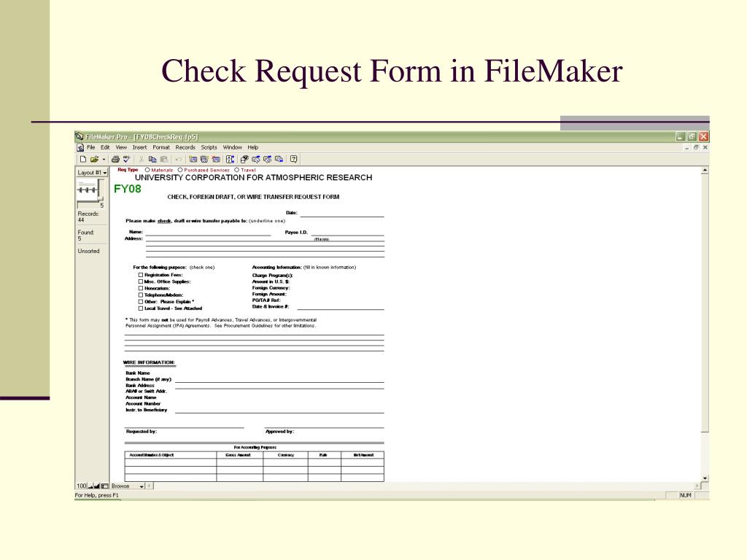Click the Sort records toolbar icon

[x=230, y=160]
